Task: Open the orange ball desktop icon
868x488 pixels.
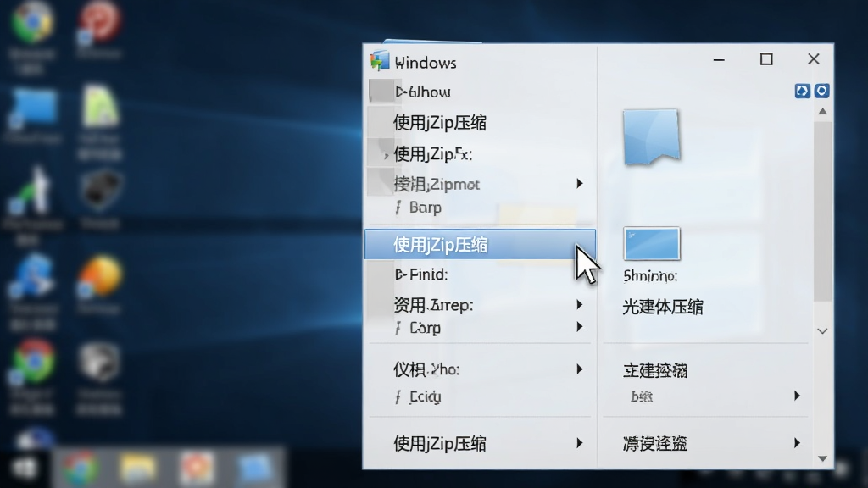Action: coord(100,277)
